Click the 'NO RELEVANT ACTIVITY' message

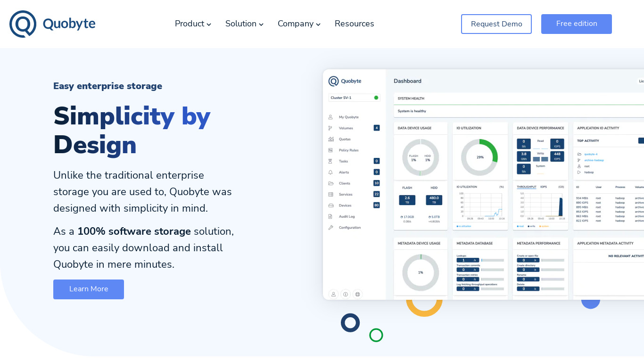pyautogui.click(x=626, y=256)
